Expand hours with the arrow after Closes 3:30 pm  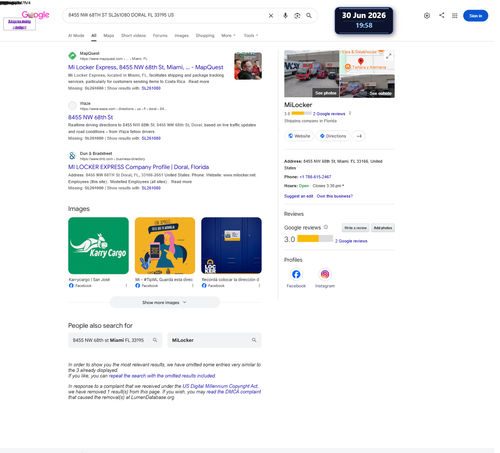[x=343, y=186]
